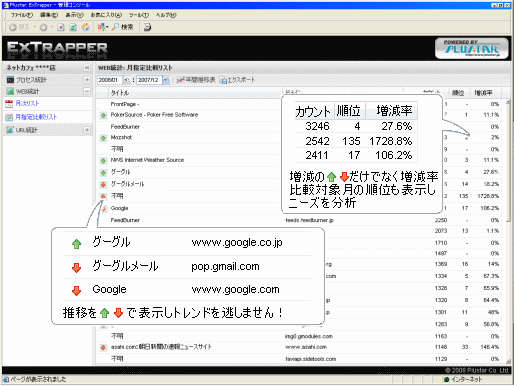
Task: Select the feeds.feedburner.jp host cell
Action: [x=310, y=220]
